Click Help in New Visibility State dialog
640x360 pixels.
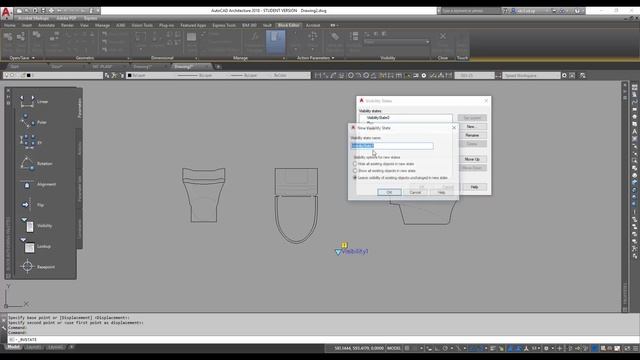tap(441, 192)
